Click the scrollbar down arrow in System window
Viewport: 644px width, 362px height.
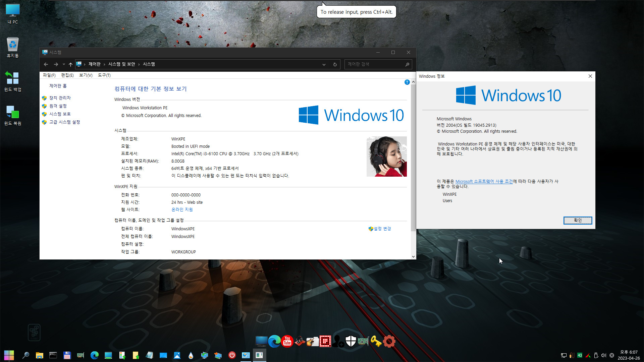click(413, 256)
